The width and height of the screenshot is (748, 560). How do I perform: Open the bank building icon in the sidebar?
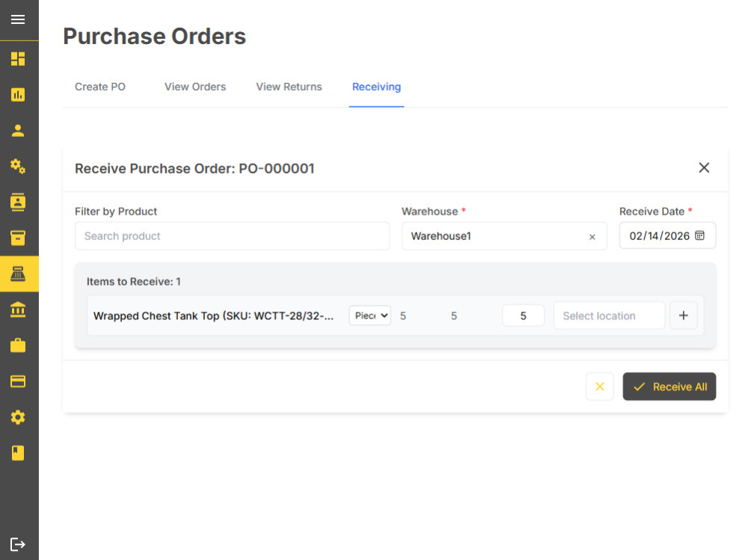coord(18,310)
